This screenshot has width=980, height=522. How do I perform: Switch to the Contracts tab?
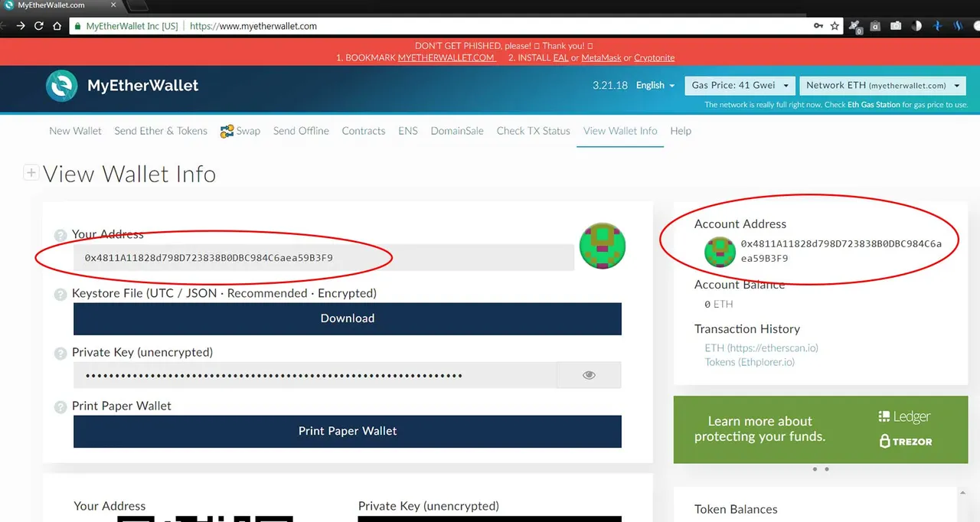click(x=364, y=131)
